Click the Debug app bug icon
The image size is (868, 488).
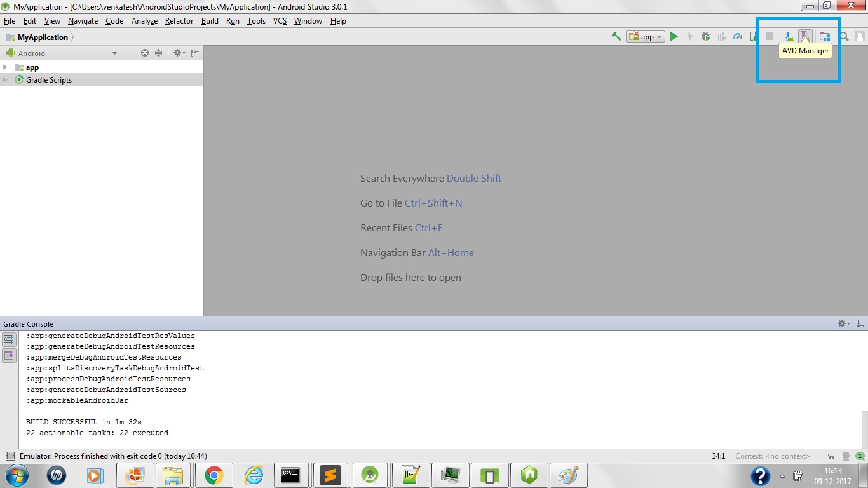click(705, 37)
